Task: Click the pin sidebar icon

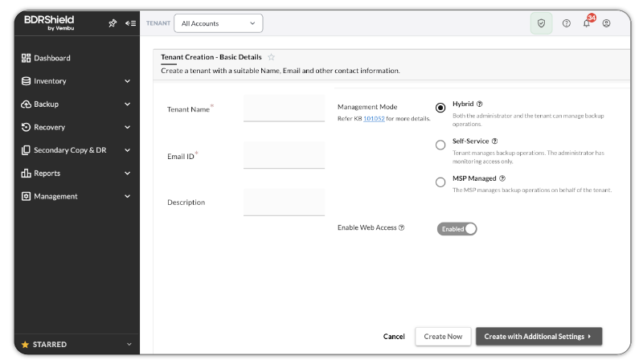Action: (x=113, y=23)
